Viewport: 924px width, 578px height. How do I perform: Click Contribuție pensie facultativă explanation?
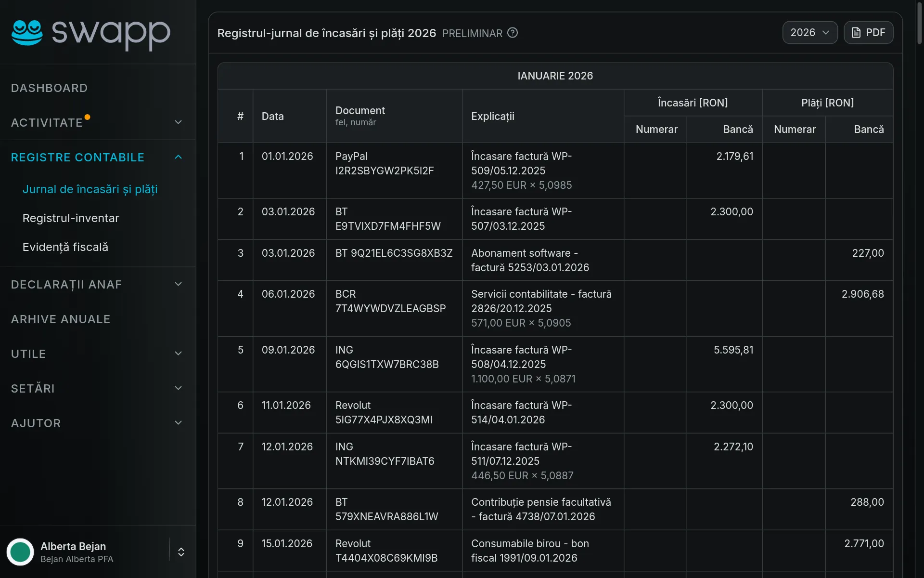[x=541, y=509]
